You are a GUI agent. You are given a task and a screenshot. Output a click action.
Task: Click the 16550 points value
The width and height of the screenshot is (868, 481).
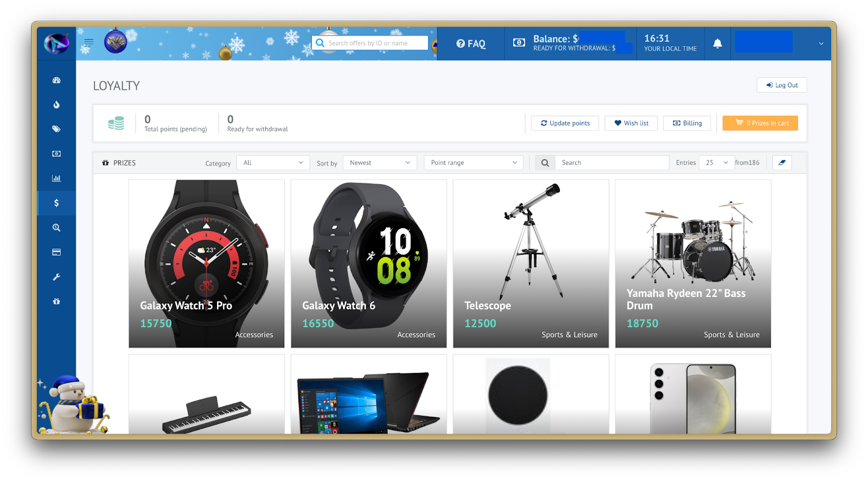point(318,324)
